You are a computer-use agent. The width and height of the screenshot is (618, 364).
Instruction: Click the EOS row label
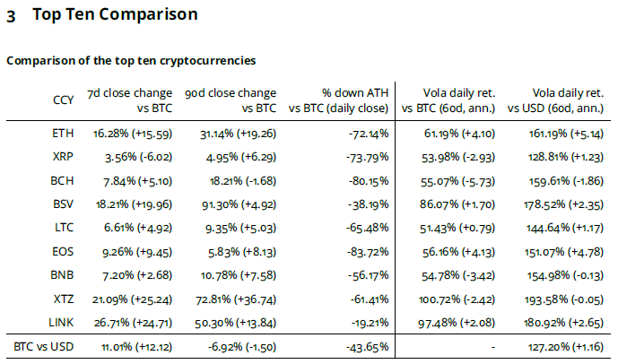pos(64,250)
